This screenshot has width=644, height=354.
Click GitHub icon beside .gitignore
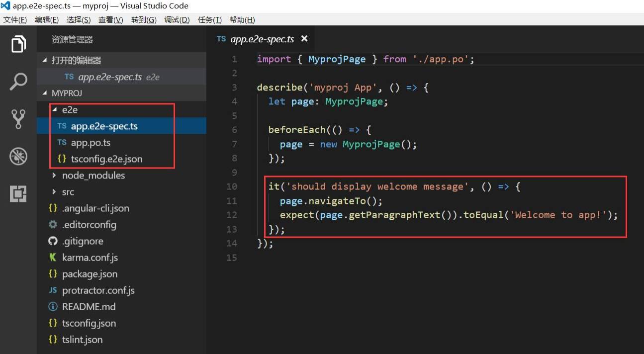point(53,241)
